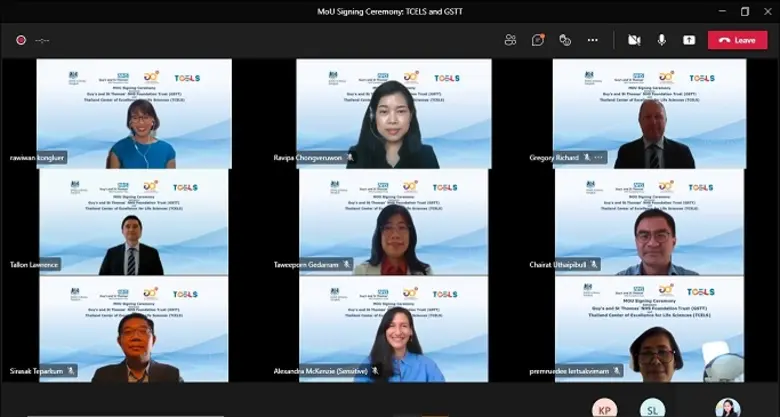Click the name label Chairat Uthaipibull
The height and width of the screenshot is (417, 780).
click(x=558, y=265)
